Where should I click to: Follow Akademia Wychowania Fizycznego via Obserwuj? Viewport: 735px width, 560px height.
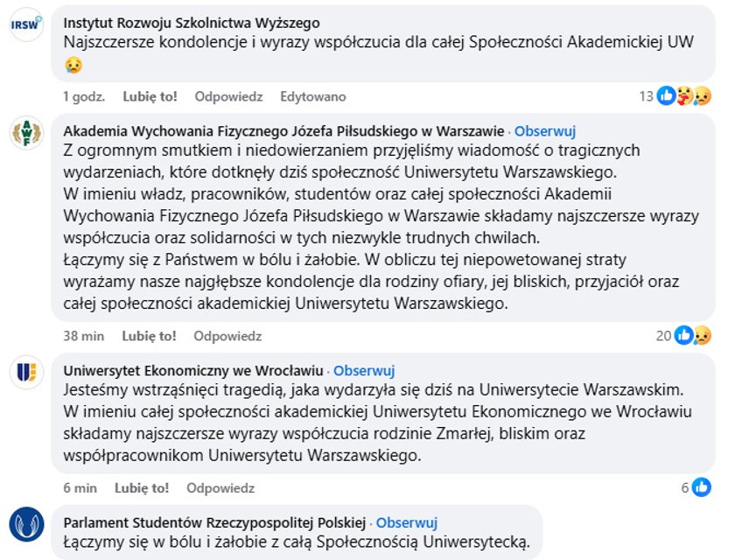click(x=545, y=131)
